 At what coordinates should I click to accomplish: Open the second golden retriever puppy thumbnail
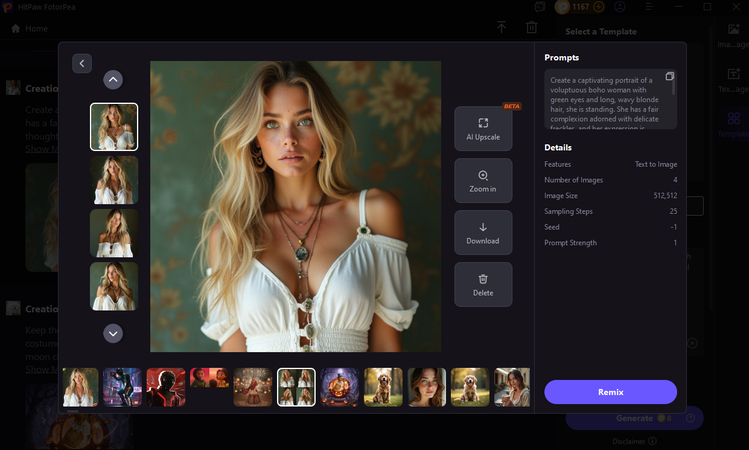(x=470, y=387)
